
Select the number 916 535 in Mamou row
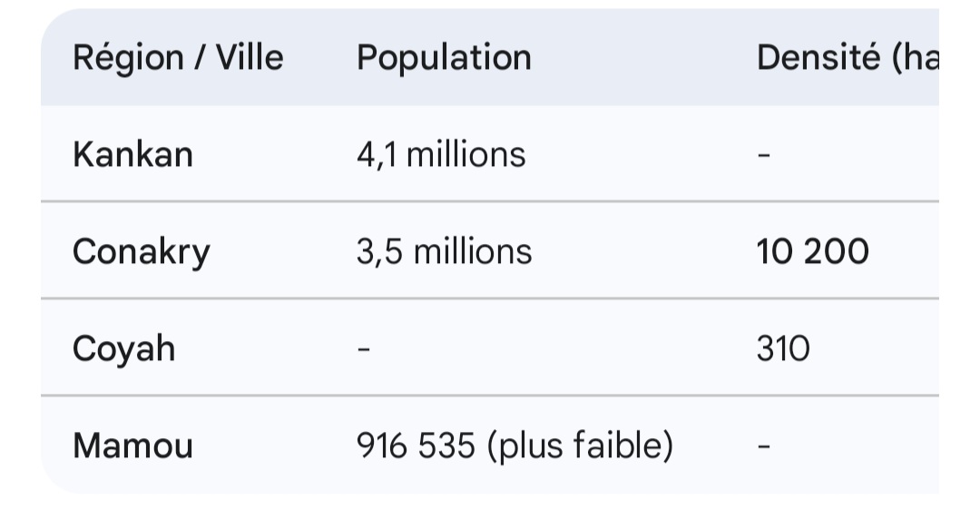point(416,446)
